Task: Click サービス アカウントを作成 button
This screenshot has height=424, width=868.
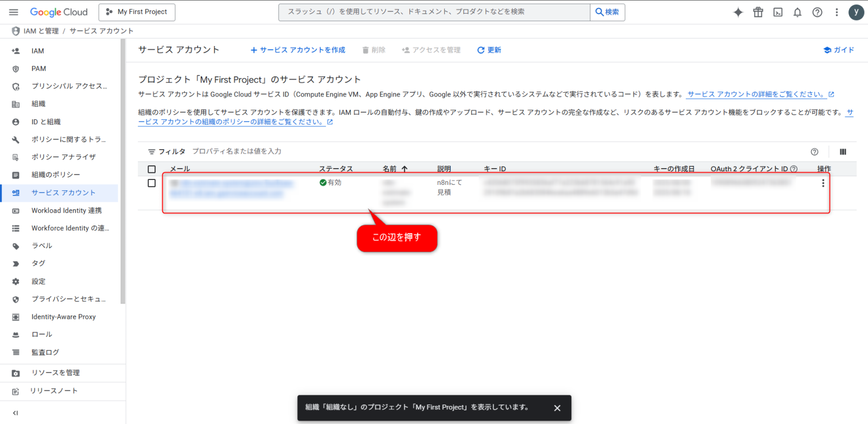Action: pyautogui.click(x=298, y=50)
